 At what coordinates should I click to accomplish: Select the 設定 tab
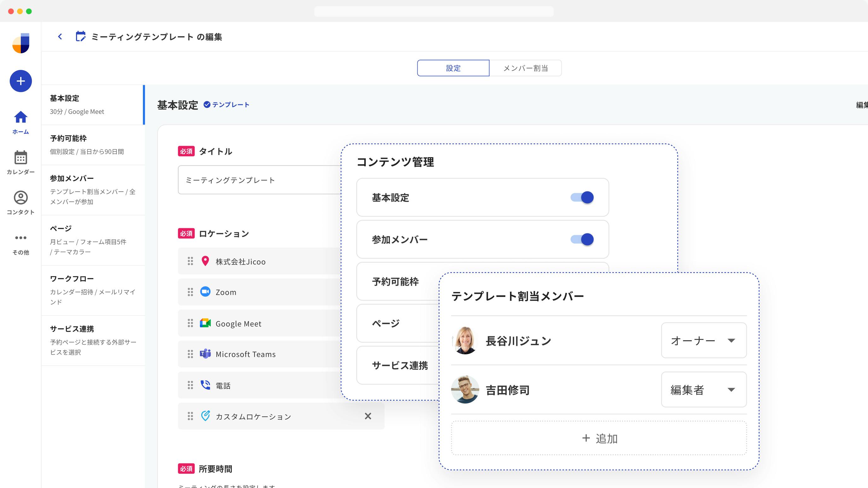coord(453,68)
